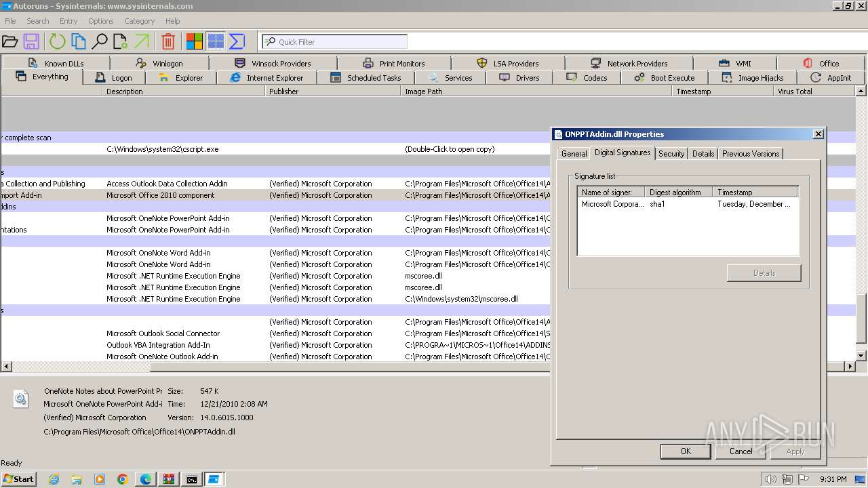Screen dimensions: 868x488
Task: Click the green Refresh scan icon
Action: click(57, 42)
